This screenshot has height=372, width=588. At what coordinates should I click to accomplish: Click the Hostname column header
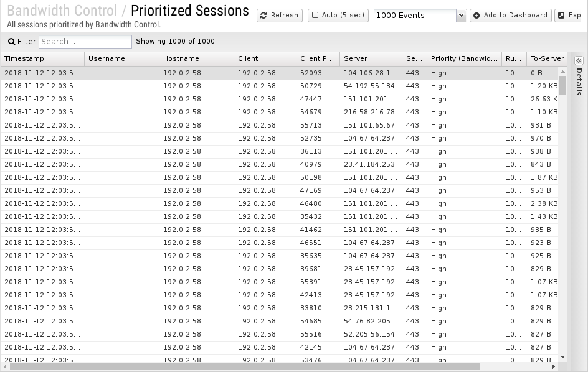click(x=196, y=59)
